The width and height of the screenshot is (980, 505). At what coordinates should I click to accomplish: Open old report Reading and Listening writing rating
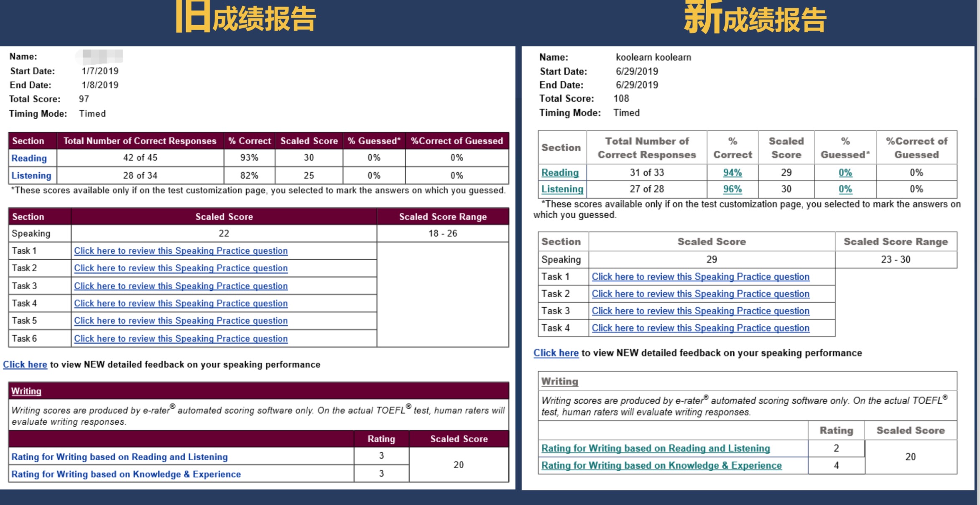[119, 457]
